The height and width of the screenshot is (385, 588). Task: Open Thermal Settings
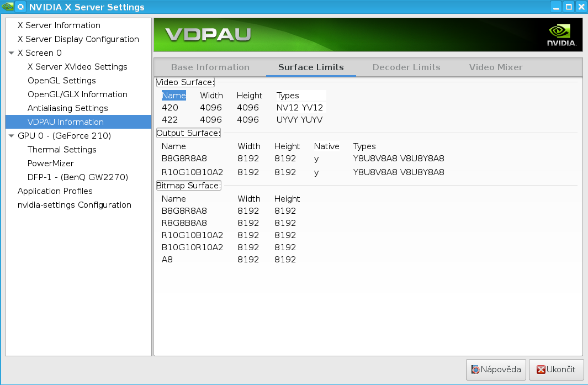pyautogui.click(x=62, y=150)
